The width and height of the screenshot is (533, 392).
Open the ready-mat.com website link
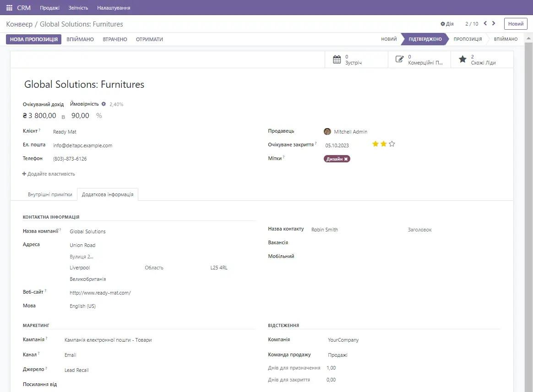pos(100,292)
